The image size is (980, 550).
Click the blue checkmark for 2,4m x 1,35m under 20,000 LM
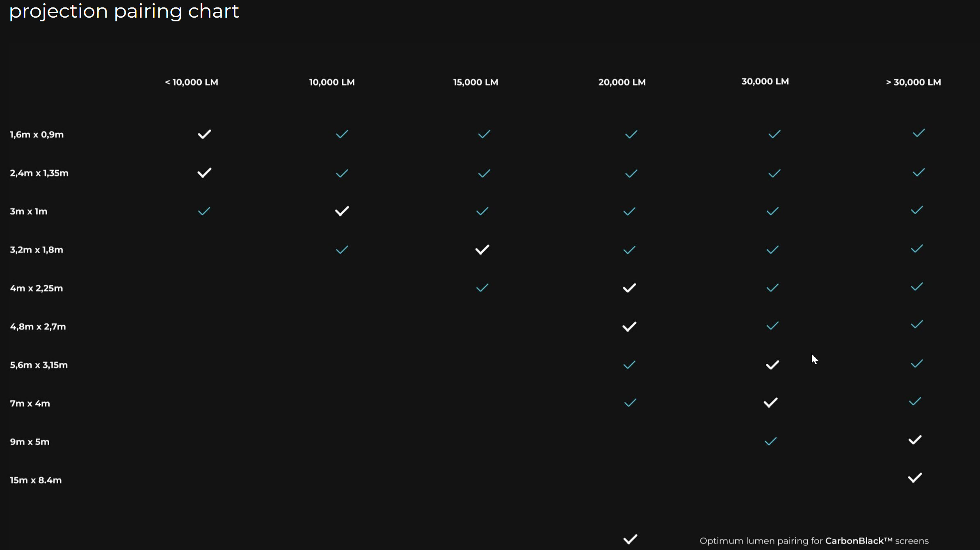pos(631,174)
